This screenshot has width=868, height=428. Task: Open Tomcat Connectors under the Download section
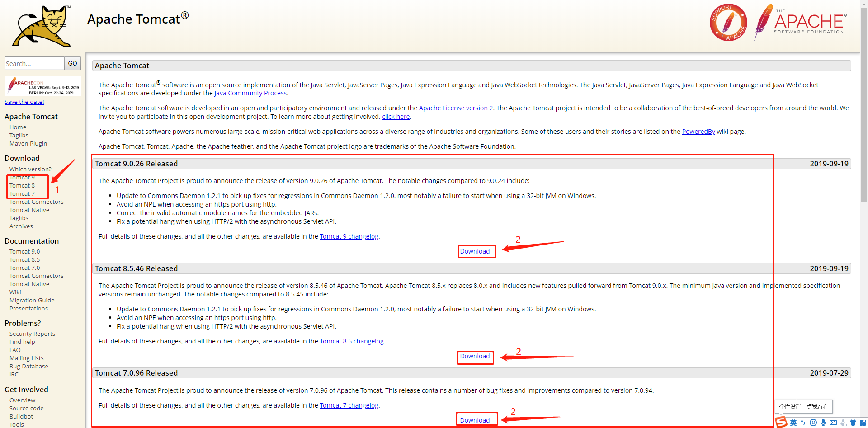tap(37, 202)
